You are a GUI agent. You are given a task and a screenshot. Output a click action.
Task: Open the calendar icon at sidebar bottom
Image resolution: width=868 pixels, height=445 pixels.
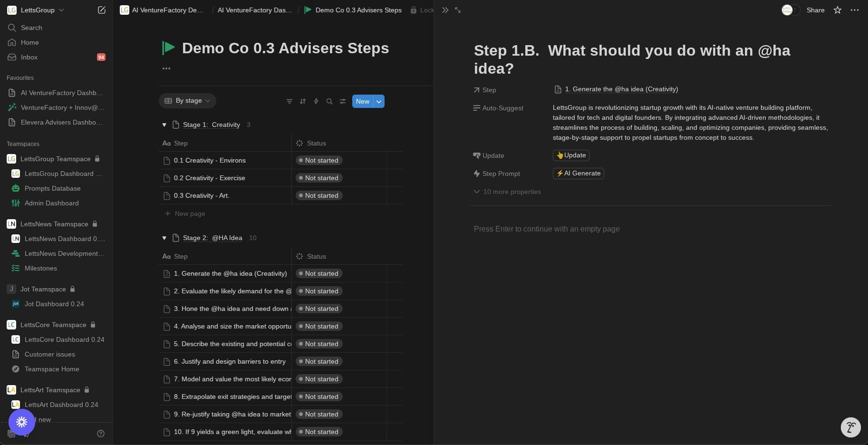pyautogui.click(x=11, y=434)
